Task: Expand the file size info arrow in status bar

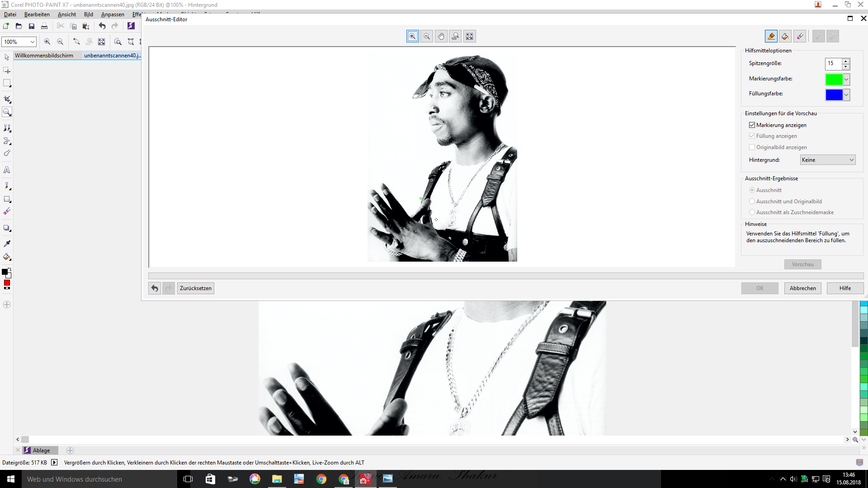Action: coord(54,463)
